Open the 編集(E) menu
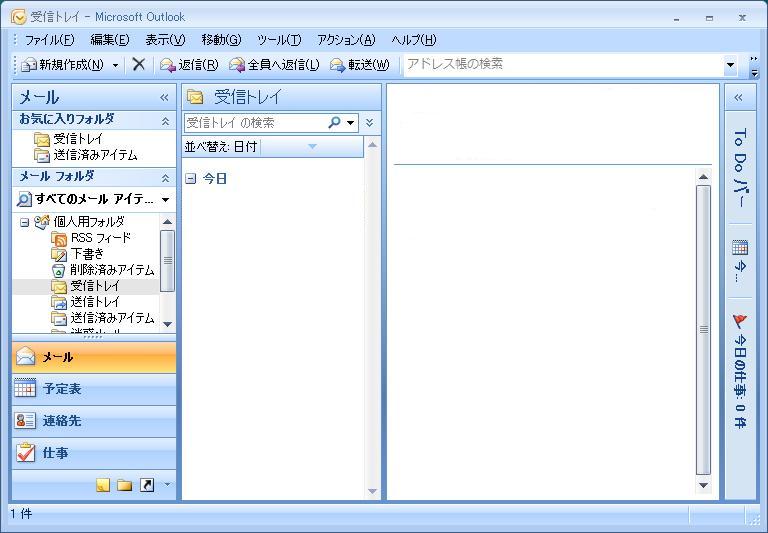Screen dimensions: 768x533 pos(110,40)
